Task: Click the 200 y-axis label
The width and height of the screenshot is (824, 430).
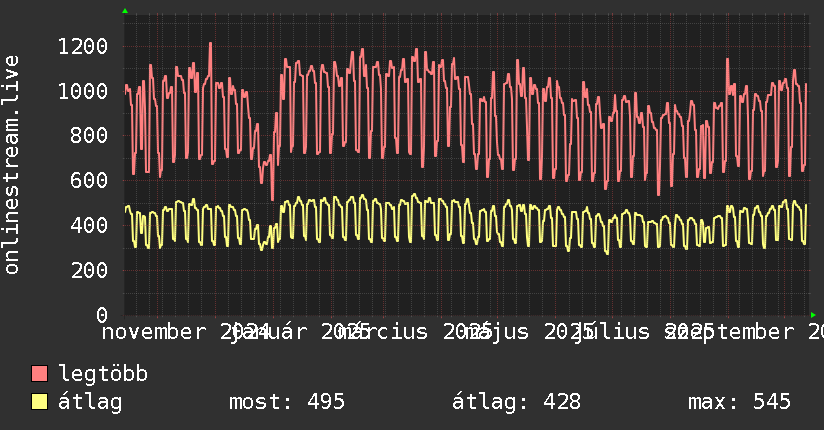Action: [89, 270]
